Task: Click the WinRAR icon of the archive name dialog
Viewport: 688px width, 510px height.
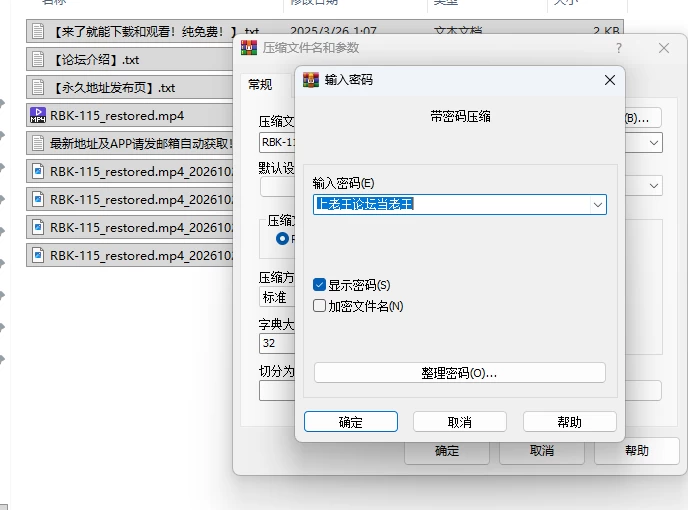Action: pyautogui.click(x=249, y=47)
